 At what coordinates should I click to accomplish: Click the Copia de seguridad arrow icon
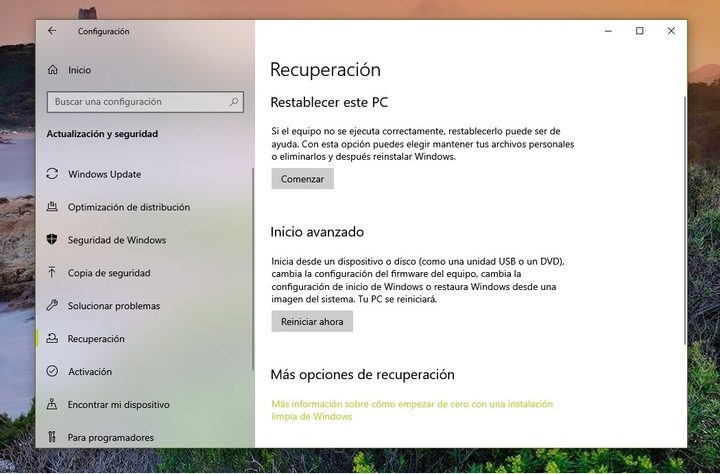[x=52, y=272]
